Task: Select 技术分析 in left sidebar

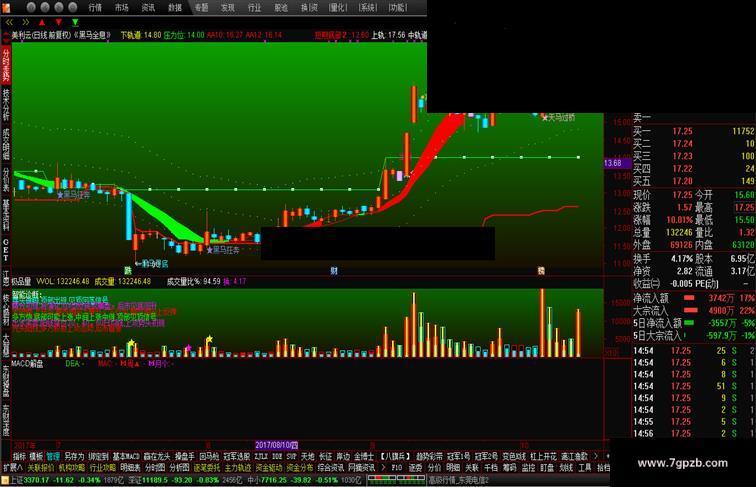Action: [x=6, y=104]
